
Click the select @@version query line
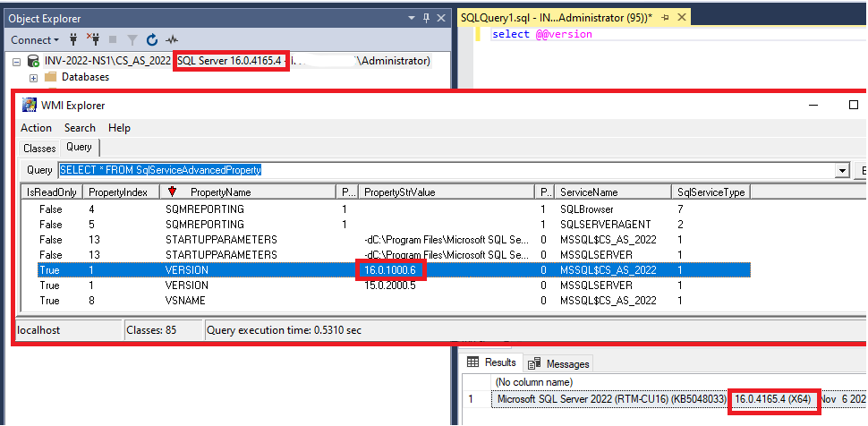[x=542, y=34]
